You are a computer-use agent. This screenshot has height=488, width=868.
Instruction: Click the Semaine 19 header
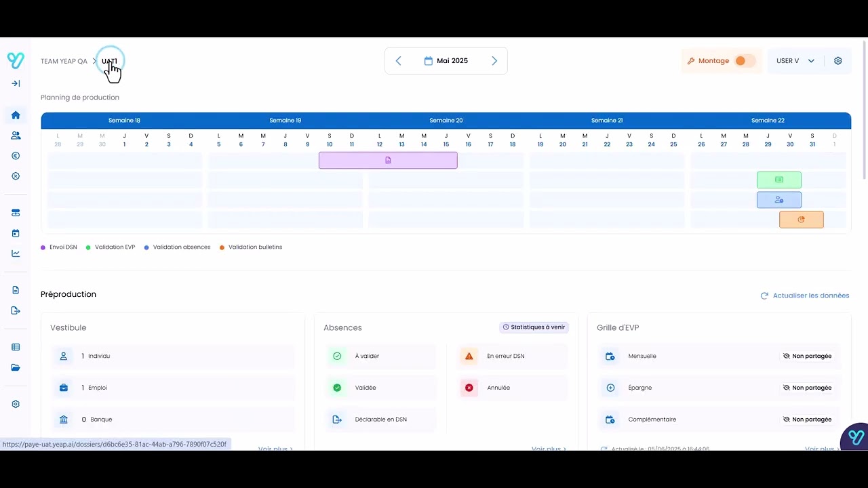pos(285,121)
